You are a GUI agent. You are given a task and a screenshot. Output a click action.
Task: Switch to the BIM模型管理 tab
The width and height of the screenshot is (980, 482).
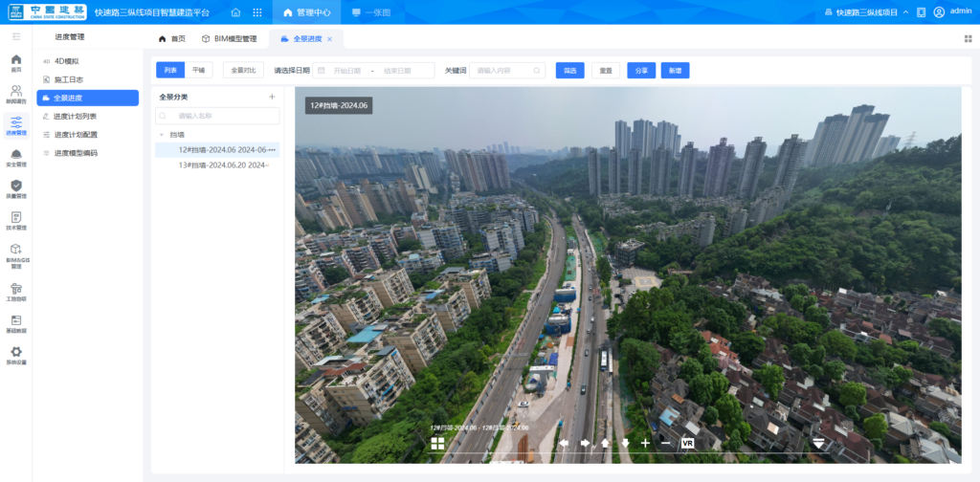coord(229,39)
